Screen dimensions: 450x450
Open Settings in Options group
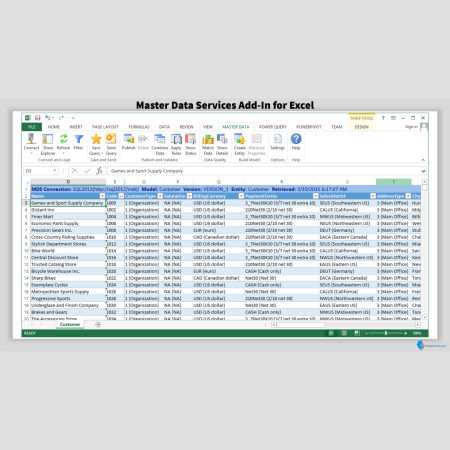[277, 142]
